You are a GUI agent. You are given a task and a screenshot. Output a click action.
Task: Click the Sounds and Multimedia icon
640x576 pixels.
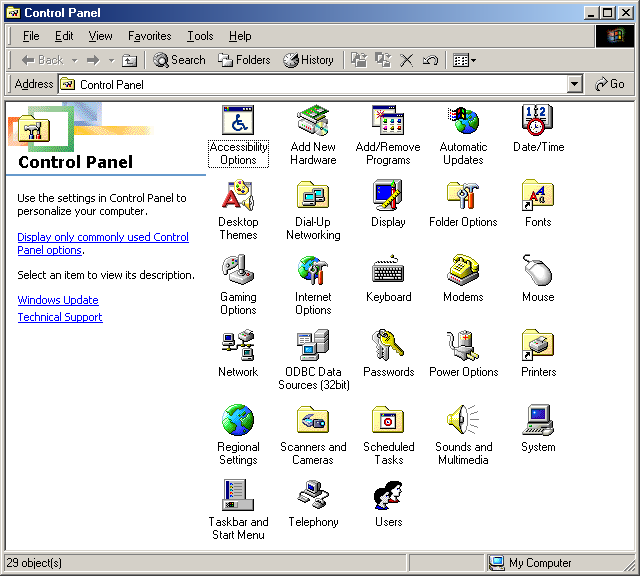(463, 421)
